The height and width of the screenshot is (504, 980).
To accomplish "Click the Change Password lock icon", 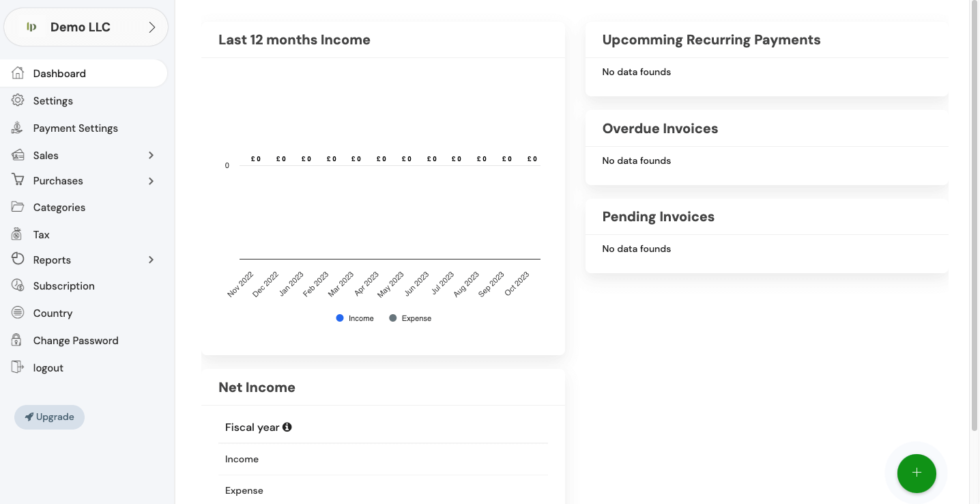I will pyautogui.click(x=18, y=340).
